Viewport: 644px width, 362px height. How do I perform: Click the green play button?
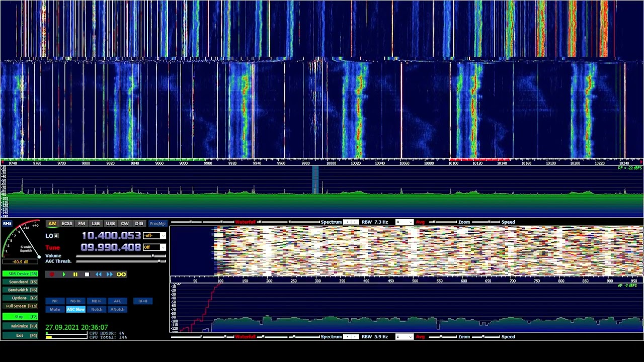[x=64, y=275]
